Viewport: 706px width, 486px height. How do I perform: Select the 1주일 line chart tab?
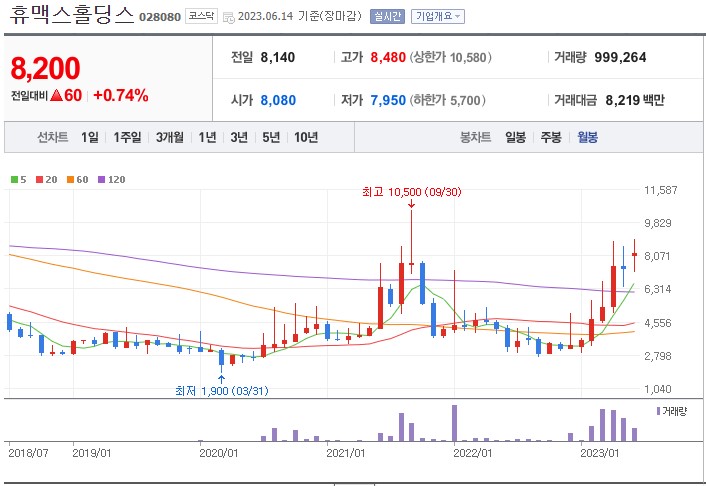click(x=127, y=137)
